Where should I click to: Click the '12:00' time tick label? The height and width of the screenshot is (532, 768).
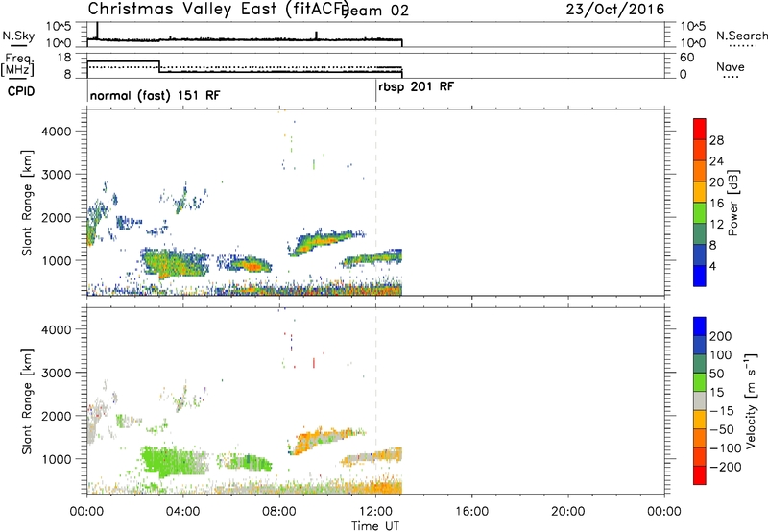tap(375, 512)
